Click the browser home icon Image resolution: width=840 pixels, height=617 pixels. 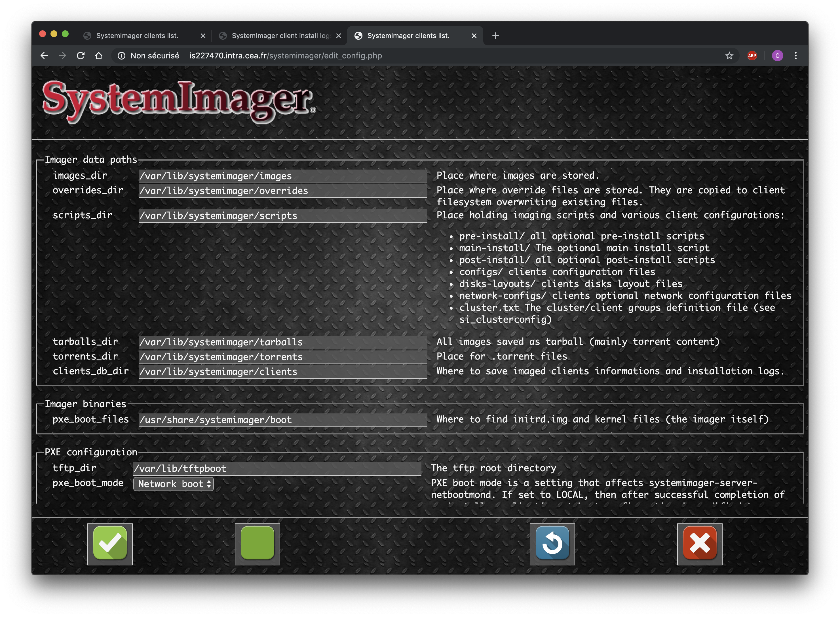click(x=99, y=56)
